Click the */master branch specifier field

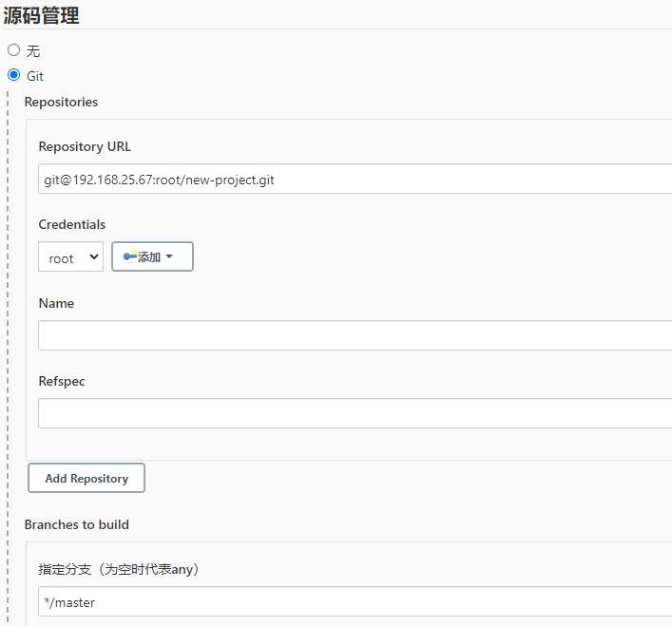pos(355,602)
